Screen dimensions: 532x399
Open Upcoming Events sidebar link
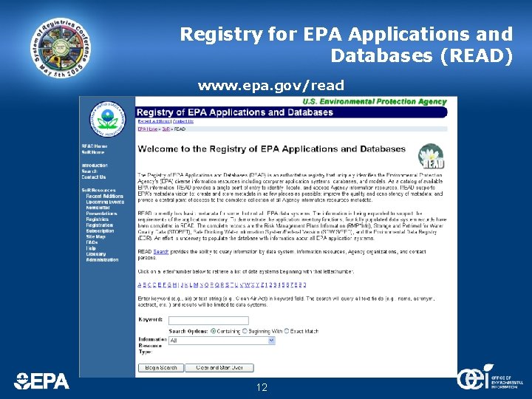tap(105, 202)
